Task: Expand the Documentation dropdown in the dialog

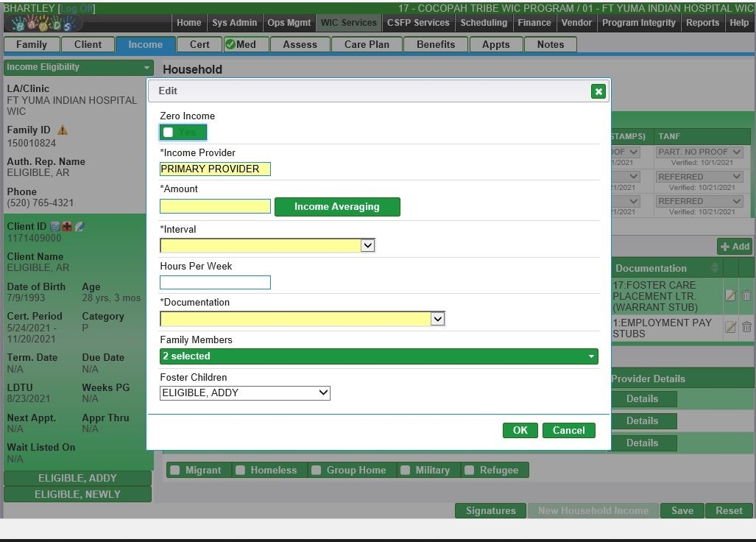Action: pos(303,319)
